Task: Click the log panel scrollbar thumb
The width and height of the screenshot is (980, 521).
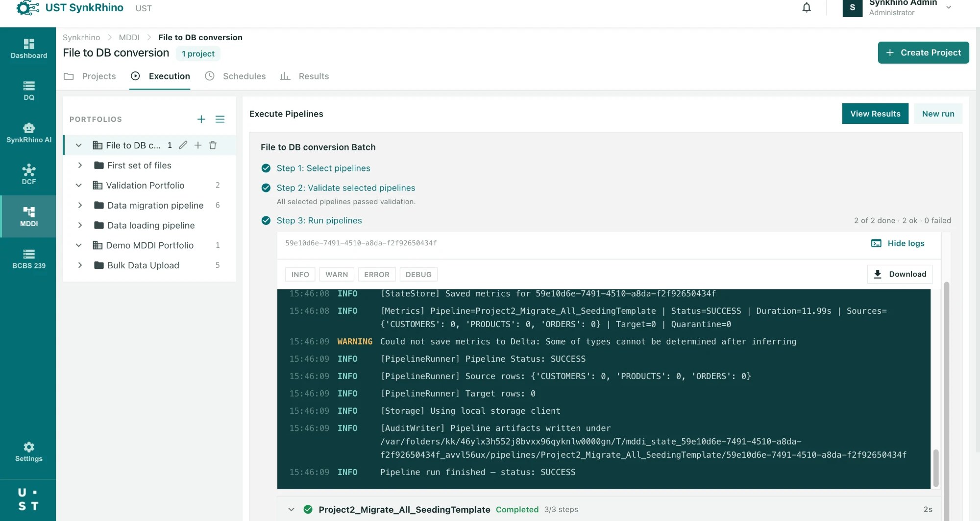Action: tap(935, 468)
